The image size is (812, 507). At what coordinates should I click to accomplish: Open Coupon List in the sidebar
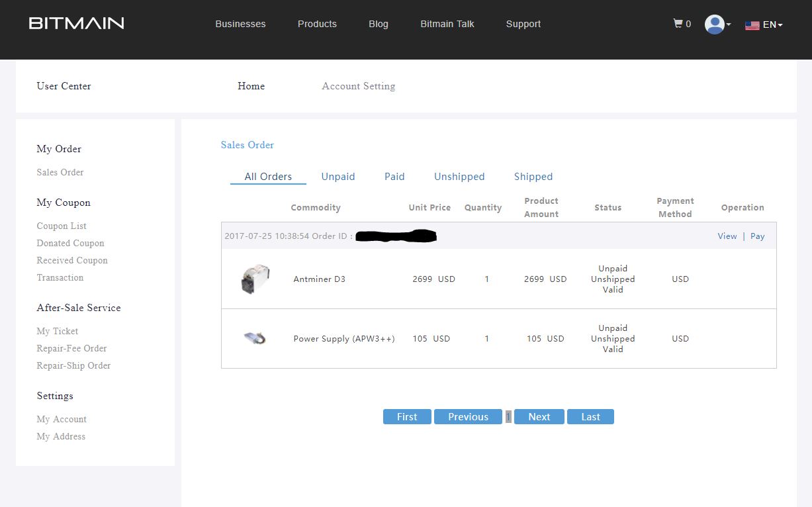(62, 226)
